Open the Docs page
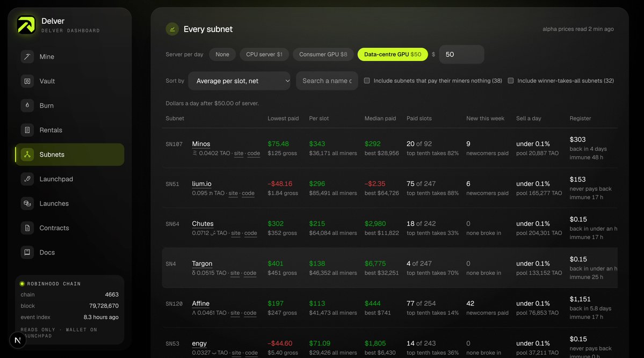 pos(69,252)
